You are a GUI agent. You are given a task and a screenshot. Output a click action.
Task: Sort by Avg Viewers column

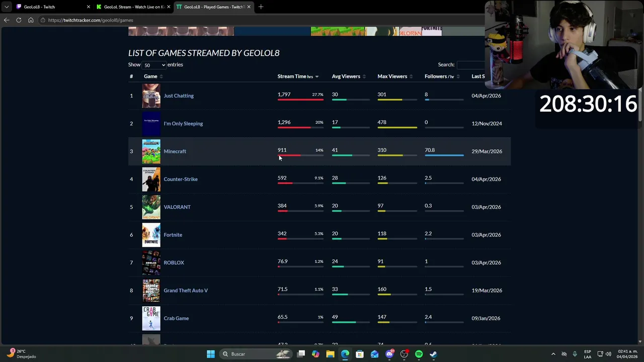tap(349, 76)
